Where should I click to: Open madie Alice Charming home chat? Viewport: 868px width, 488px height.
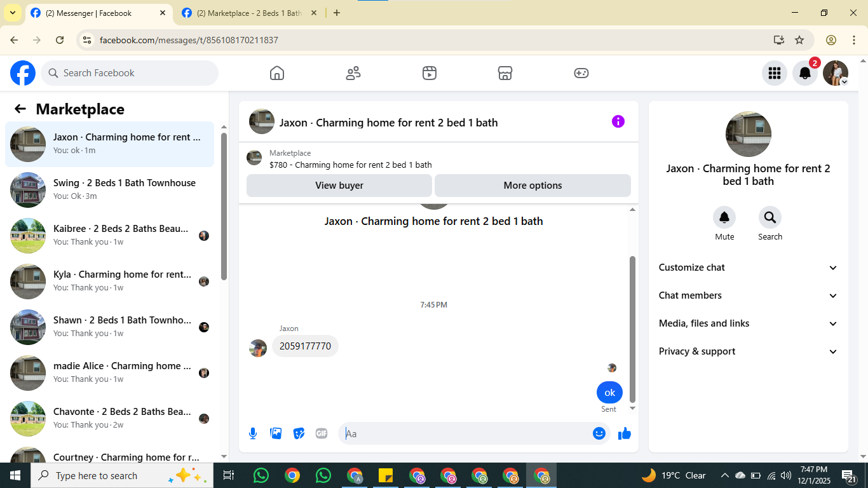110,372
